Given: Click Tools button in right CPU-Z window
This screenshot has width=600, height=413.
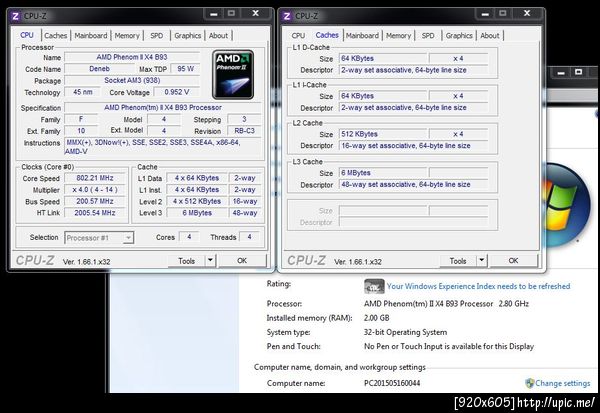Looking at the screenshot, I should [x=458, y=261].
